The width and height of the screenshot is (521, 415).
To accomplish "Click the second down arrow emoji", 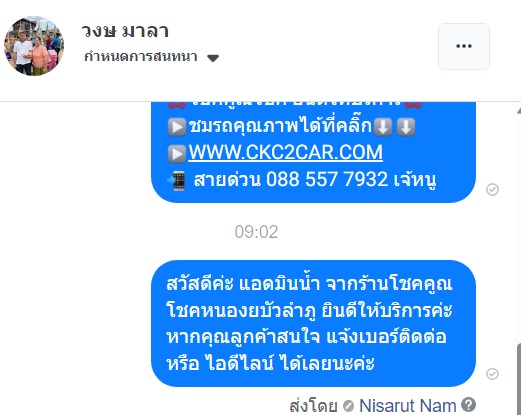I will tap(406, 127).
